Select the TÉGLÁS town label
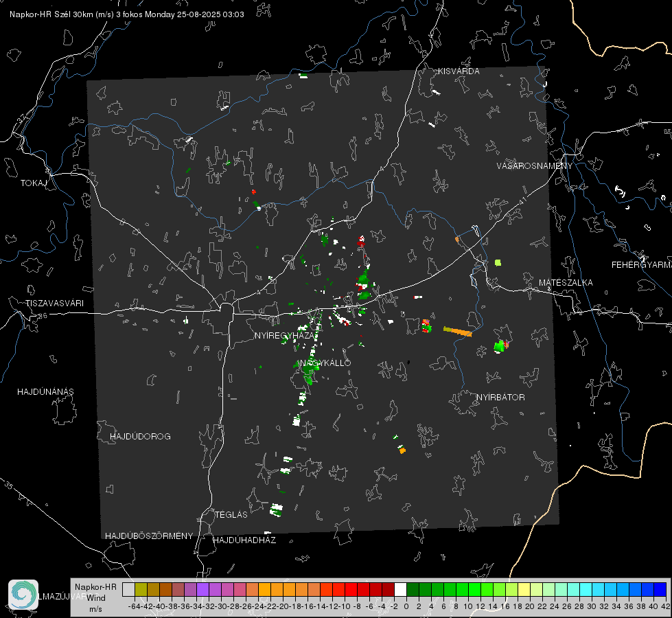The height and width of the screenshot is (618, 672). click(231, 514)
